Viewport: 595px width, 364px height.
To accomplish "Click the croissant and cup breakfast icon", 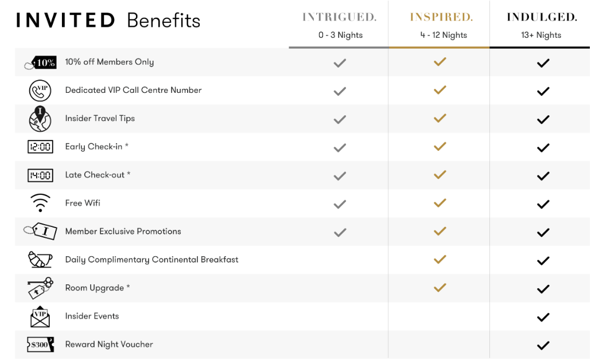I will [40, 260].
